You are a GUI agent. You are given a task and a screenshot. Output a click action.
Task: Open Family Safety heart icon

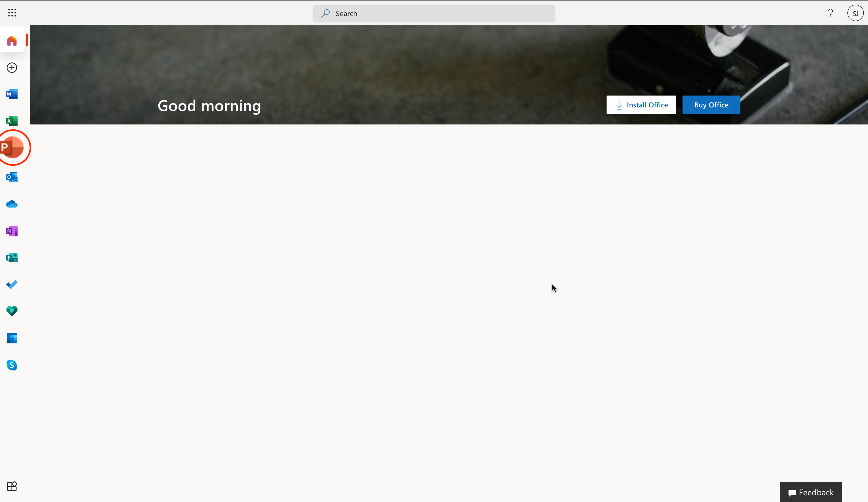coord(12,311)
